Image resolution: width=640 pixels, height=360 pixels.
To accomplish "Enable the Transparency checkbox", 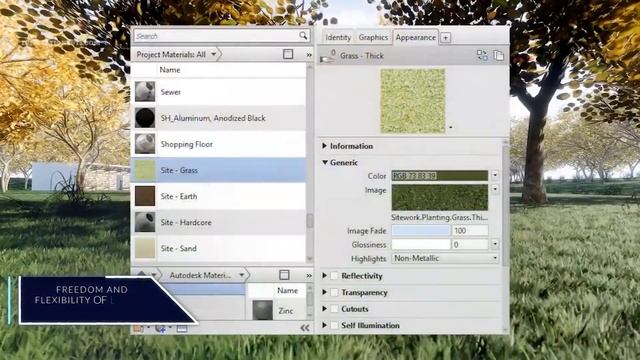I will [334, 292].
